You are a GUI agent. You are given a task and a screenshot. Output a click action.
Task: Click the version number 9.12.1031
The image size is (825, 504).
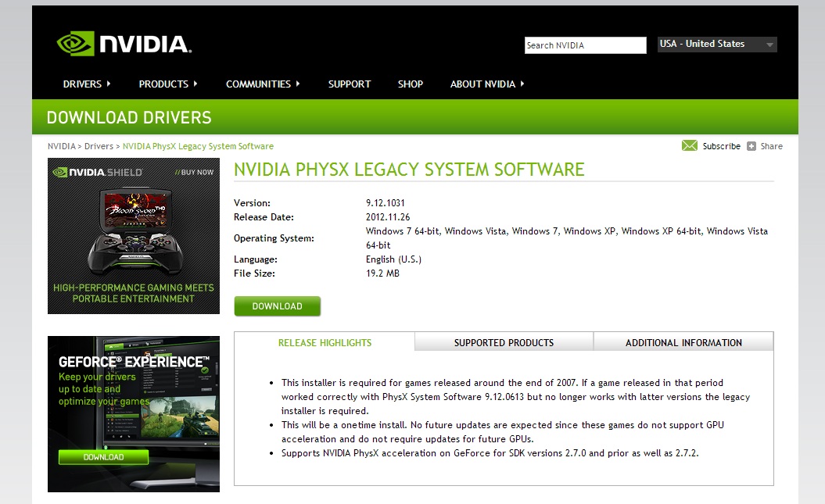click(x=386, y=203)
